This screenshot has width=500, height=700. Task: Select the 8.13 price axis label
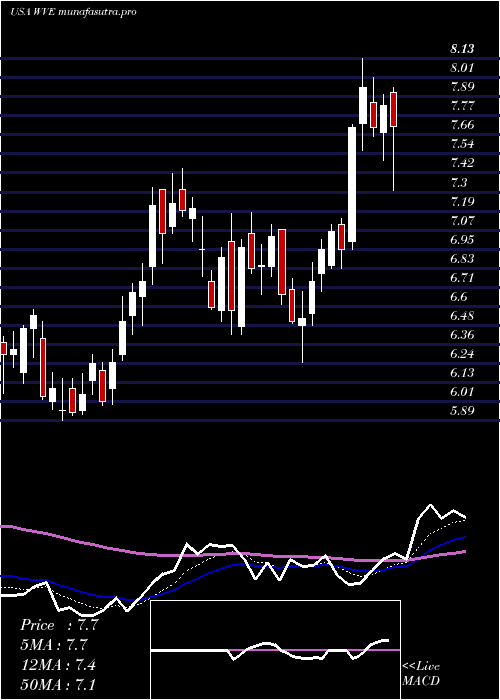[x=462, y=49]
